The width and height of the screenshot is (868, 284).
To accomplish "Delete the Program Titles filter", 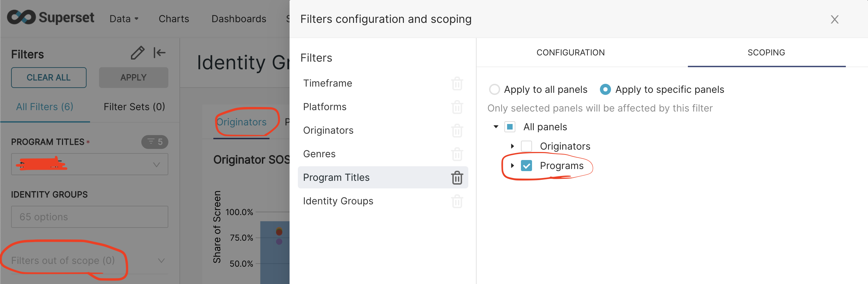I will (x=457, y=178).
